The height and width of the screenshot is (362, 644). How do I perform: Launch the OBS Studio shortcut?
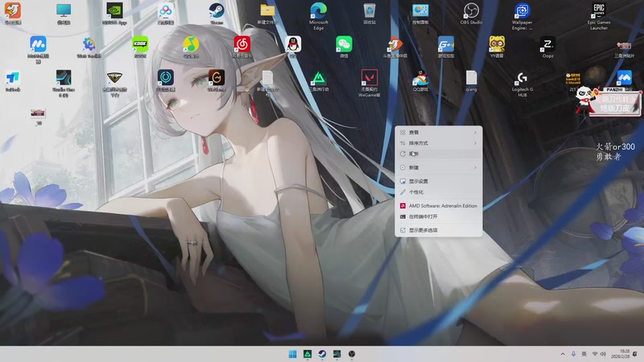[471, 11]
